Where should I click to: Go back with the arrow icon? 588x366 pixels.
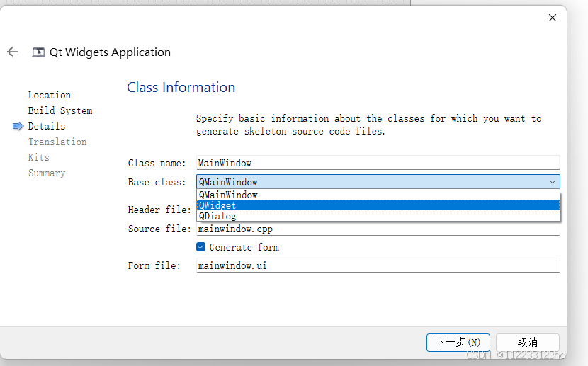(13, 52)
